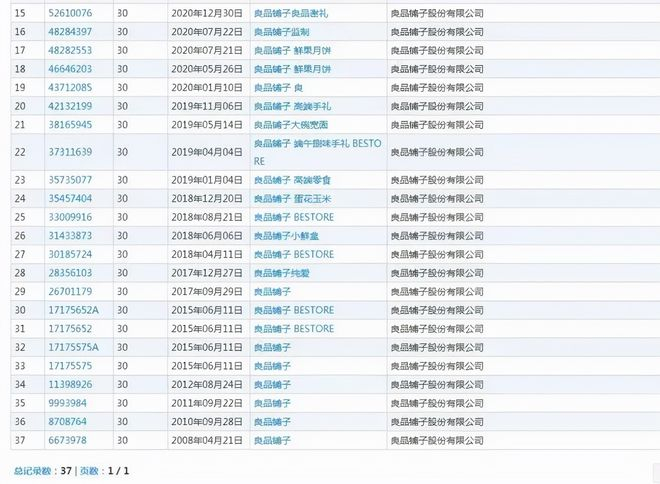Screen dimensions: 660x484
Task: Open trademark name link in row 20
Action: [x=292, y=106]
